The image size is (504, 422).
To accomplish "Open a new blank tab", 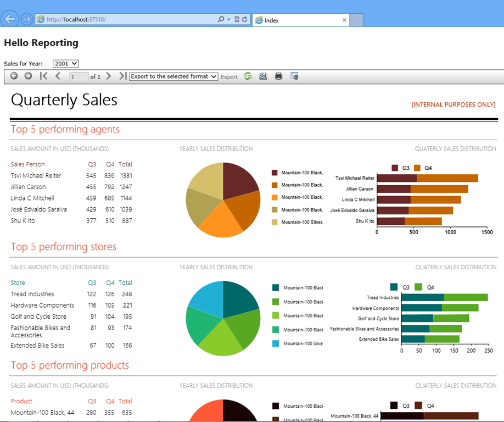I will tap(357, 20).
